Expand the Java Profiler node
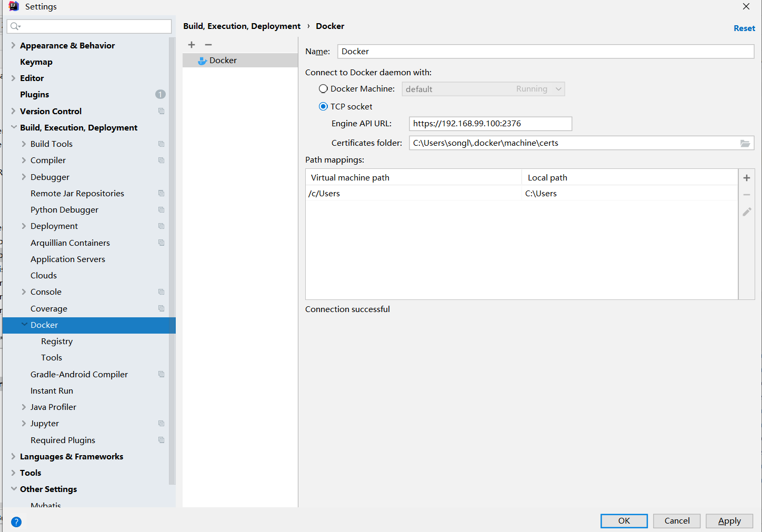762x532 pixels. (x=24, y=407)
